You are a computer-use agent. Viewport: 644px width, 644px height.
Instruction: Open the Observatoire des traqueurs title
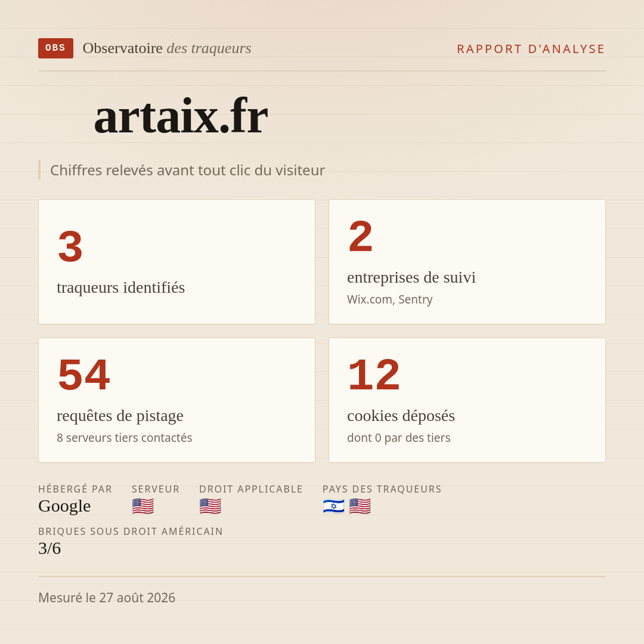pos(167,48)
